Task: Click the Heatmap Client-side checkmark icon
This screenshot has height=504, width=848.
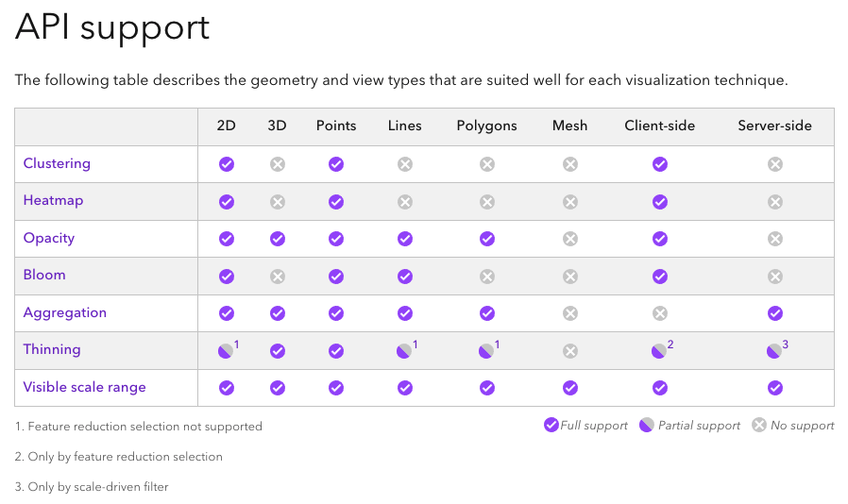Action: (660, 201)
